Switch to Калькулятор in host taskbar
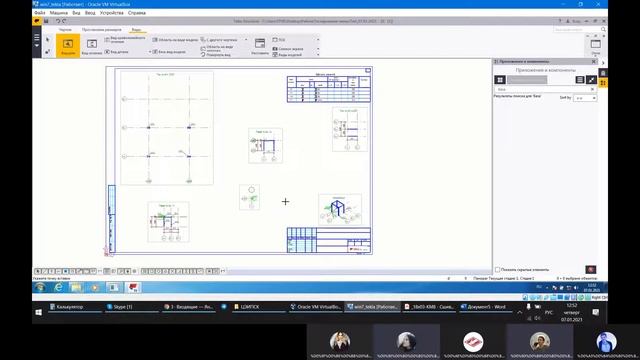 coord(75,307)
